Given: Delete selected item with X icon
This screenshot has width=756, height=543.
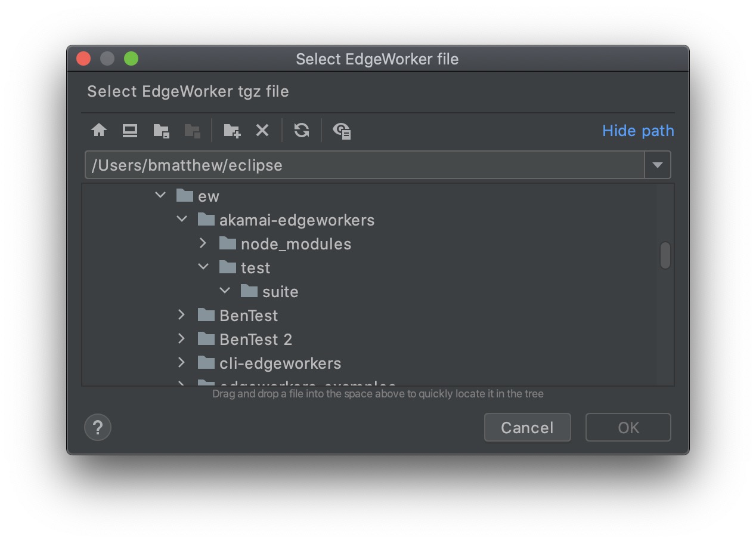Looking at the screenshot, I should pos(262,130).
